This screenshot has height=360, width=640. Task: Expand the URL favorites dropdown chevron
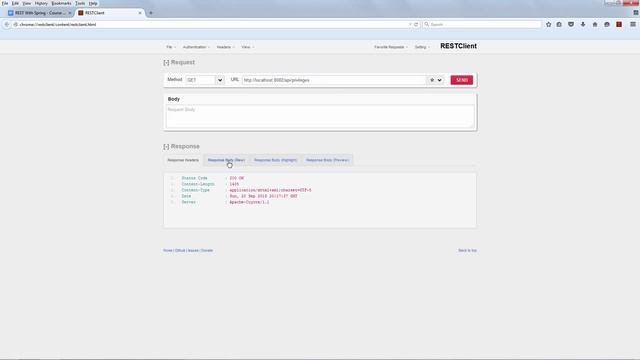click(440, 80)
